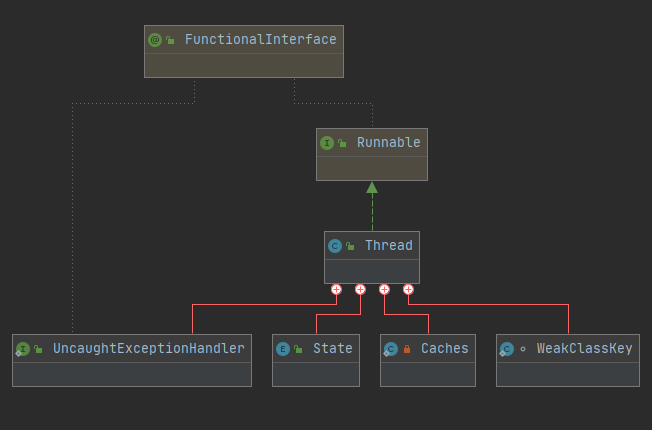Click the interface icon on Runnable node
652x430 pixels.
327,143
